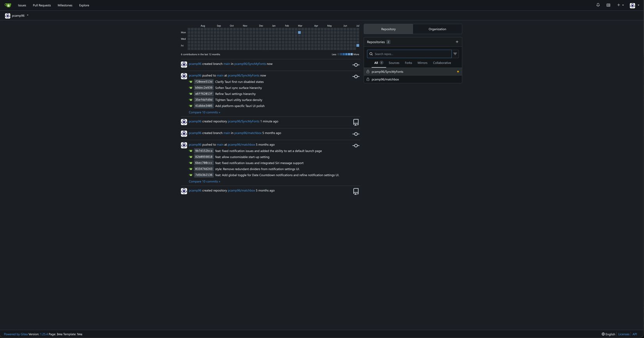Open the active stopwatch tracker icon
This screenshot has height=338, width=644.
608,5
